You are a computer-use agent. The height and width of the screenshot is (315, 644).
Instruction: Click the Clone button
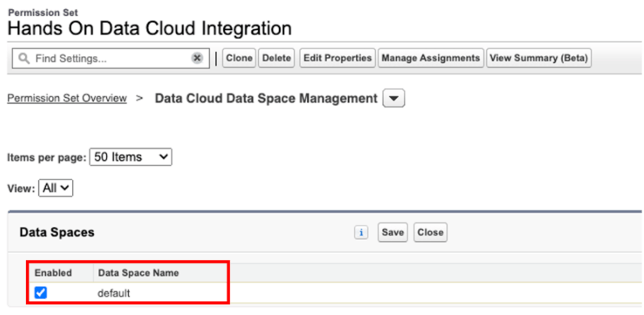point(239,58)
